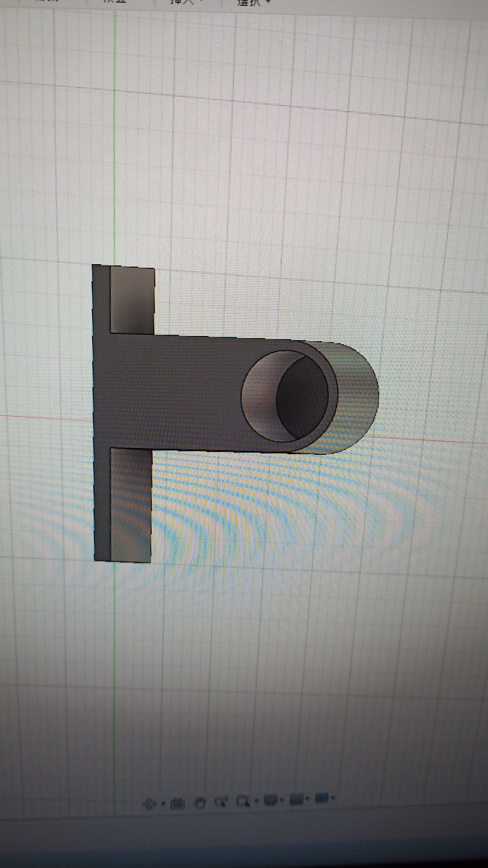The width and height of the screenshot is (488, 868).
Task: Open the Display Settings monitor icon
Action: click(271, 799)
